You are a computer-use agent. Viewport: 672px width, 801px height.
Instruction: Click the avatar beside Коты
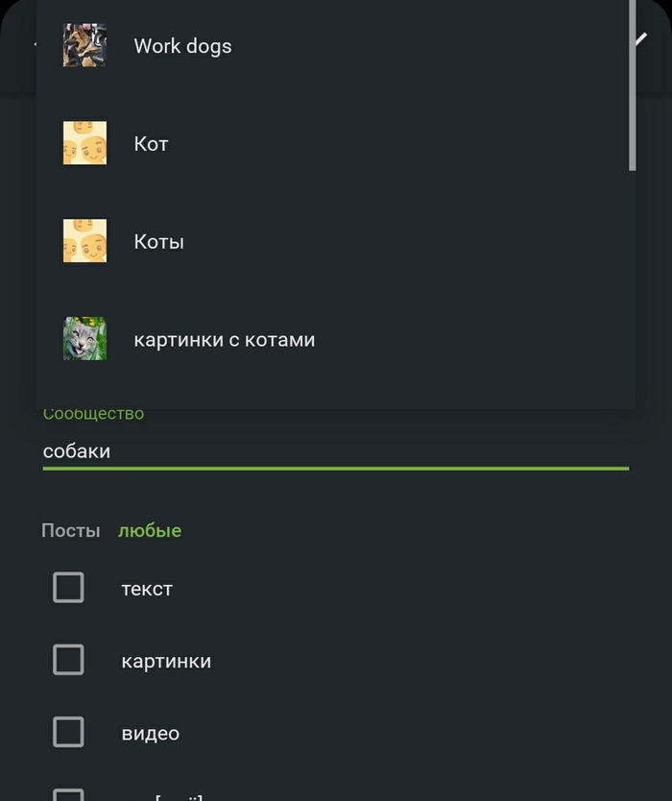(x=84, y=241)
